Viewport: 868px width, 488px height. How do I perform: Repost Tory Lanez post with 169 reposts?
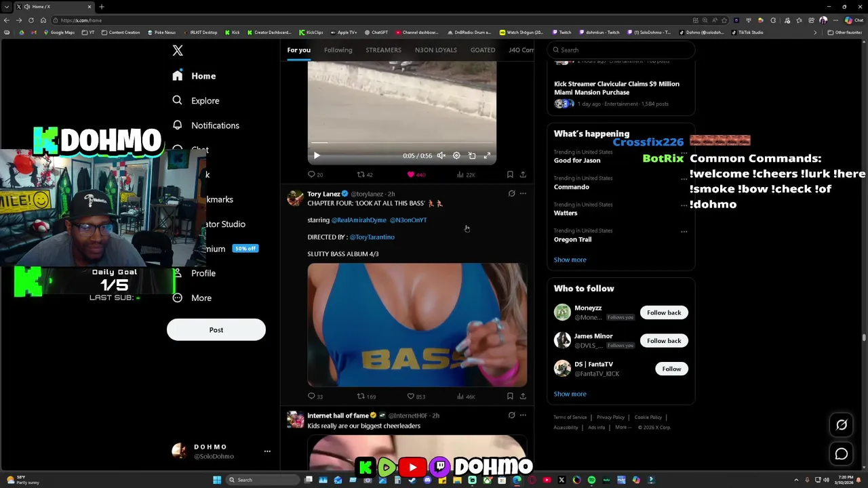(366, 396)
